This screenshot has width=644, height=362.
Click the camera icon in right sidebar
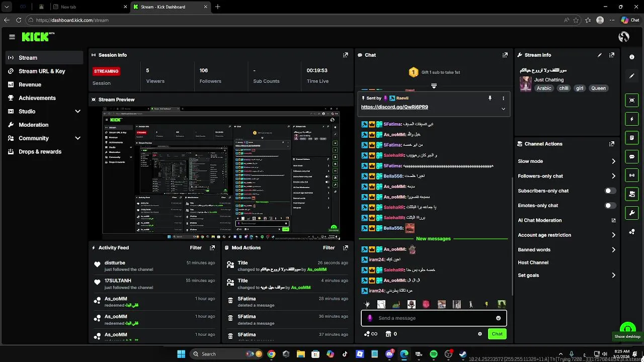click(x=632, y=194)
